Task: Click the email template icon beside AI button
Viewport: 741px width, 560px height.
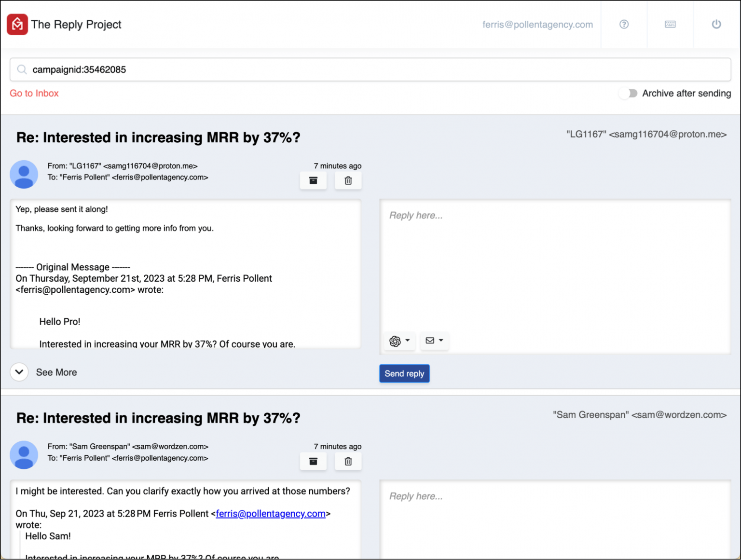Action: pyautogui.click(x=431, y=341)
